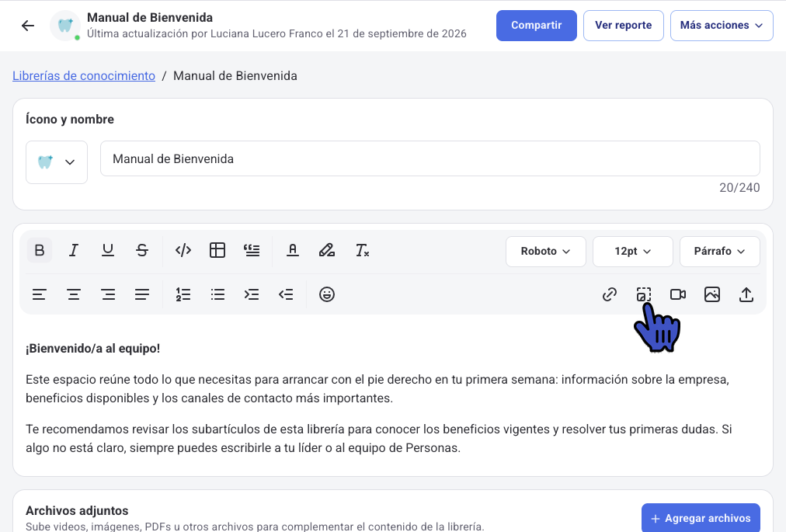Click the embed content icon
Screen dimensions: 786x532
click(644, 294)
